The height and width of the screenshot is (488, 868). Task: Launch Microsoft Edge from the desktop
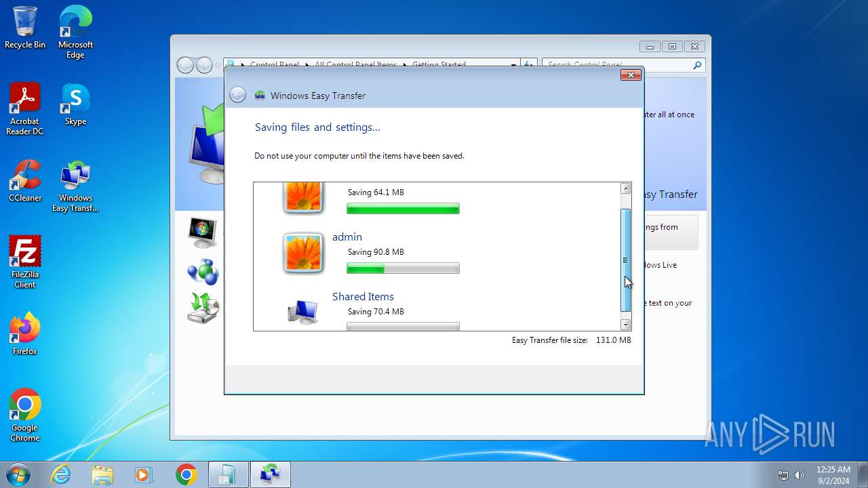point(75,32)
